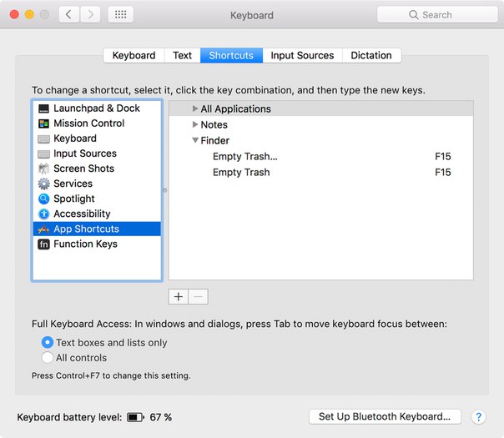Add a new shortcut with plus button
This screenshot has width=504, height=438.
tap(179, 297)
